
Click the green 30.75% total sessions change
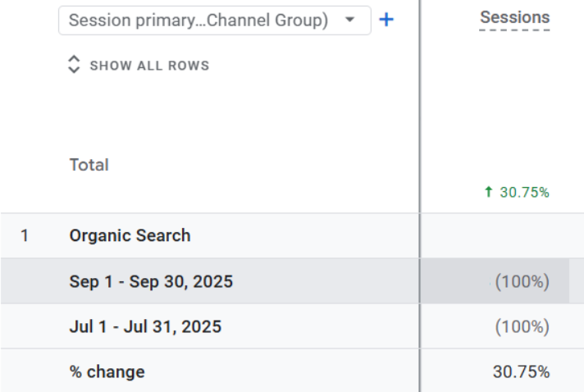pos(524,193)
